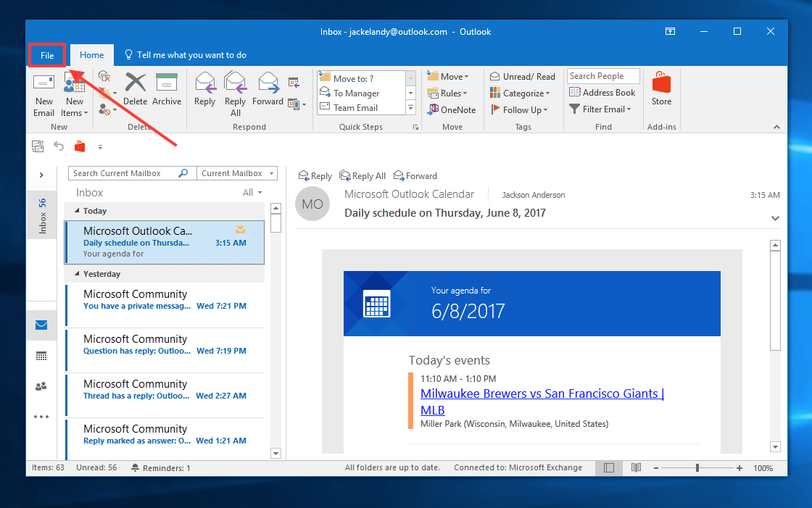The image size is (812, 508).
Task: Select the Team Email quick step
Action: click(361, 107)
